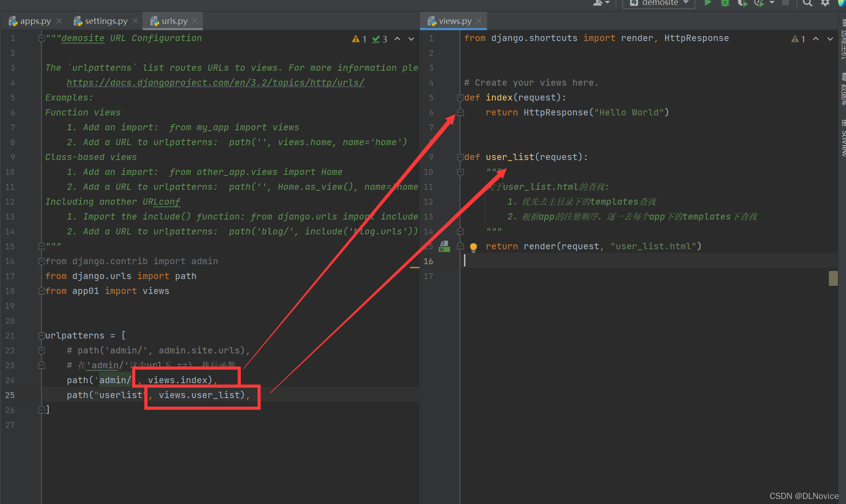Click 'def index(request):' definition line
The height and width of the screenshot is (504, 846).
(x=515, y=98)
